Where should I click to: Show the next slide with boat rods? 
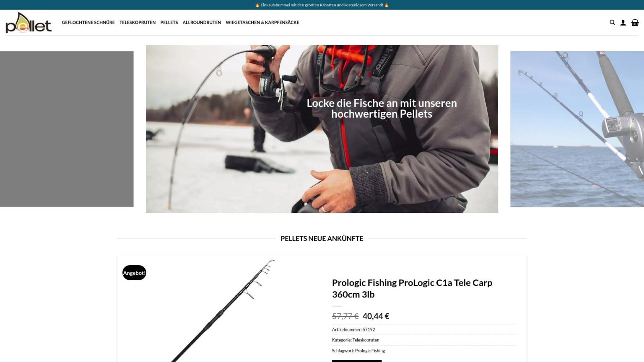tap(577, 129)
